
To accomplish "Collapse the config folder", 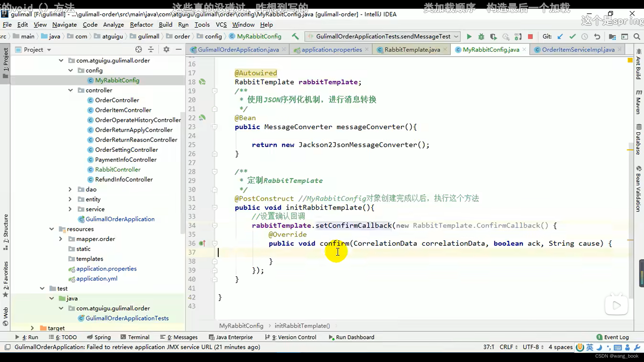I will [x=70, y=70].
